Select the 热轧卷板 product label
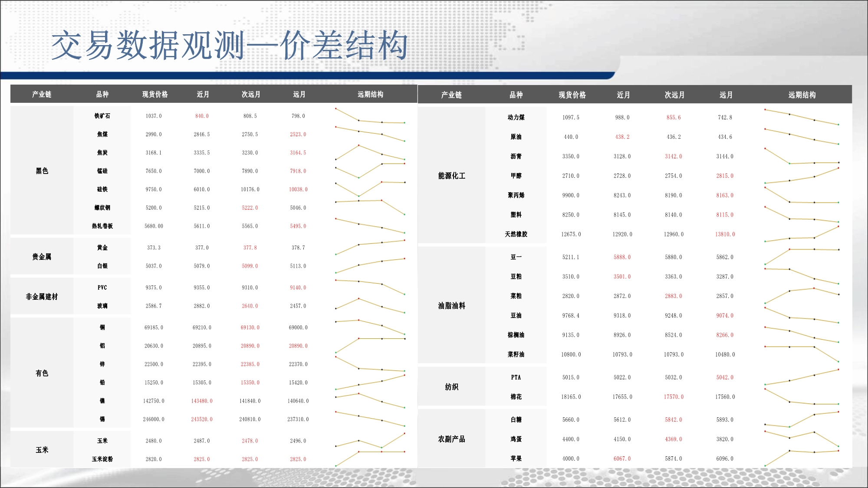The width and height of the screenshot is (868, 488). coord(102,226)
